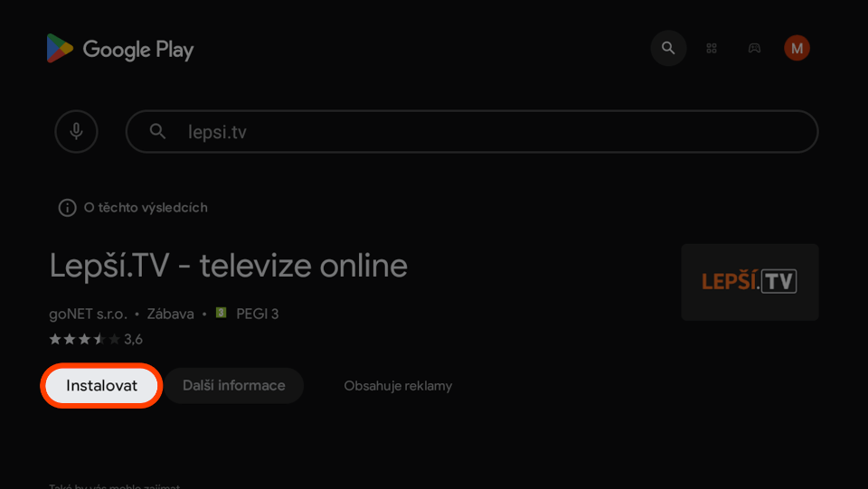Click the Zábava category label

171,315
